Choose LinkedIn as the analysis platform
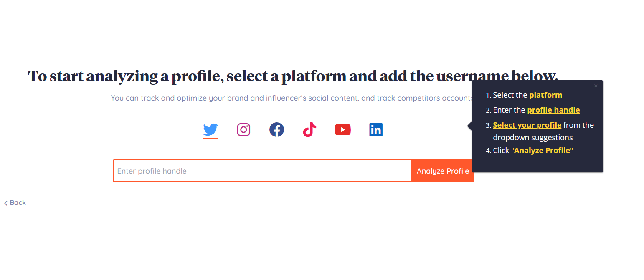 click(375, 129)
